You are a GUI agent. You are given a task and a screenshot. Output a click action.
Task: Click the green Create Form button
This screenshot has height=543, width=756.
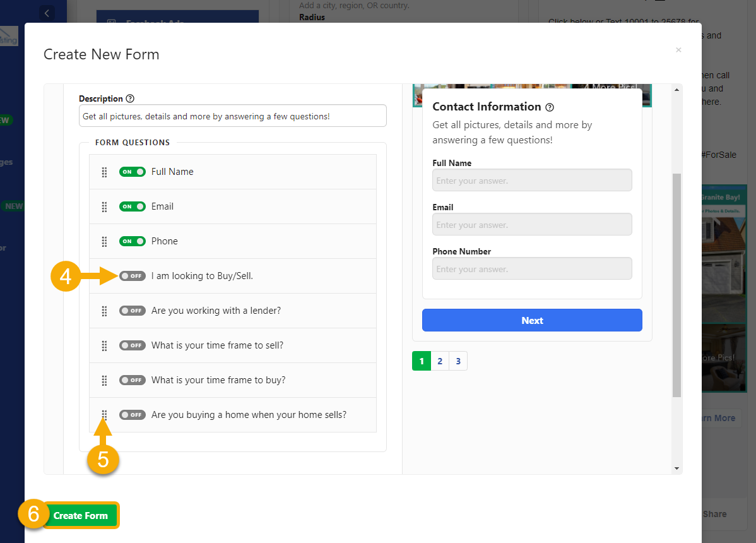click(x=81, y=515)
